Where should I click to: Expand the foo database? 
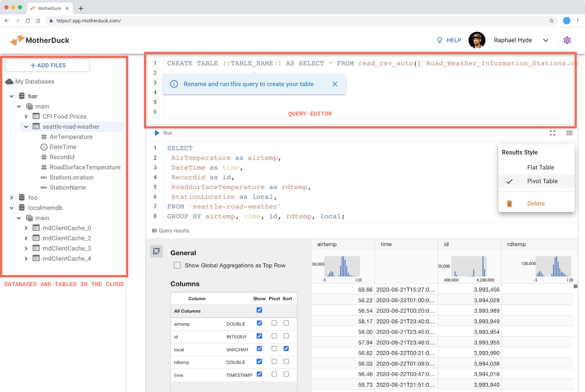point(12,198)
